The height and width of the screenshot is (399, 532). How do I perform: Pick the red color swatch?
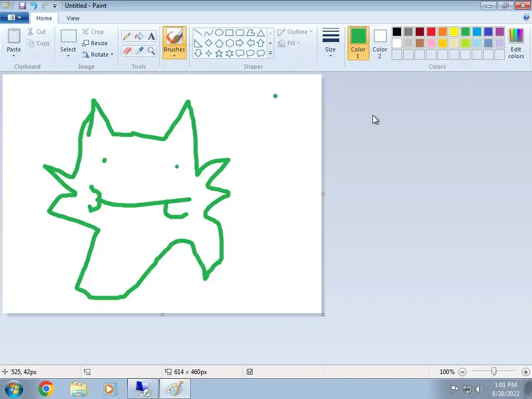tap(431, 32)
